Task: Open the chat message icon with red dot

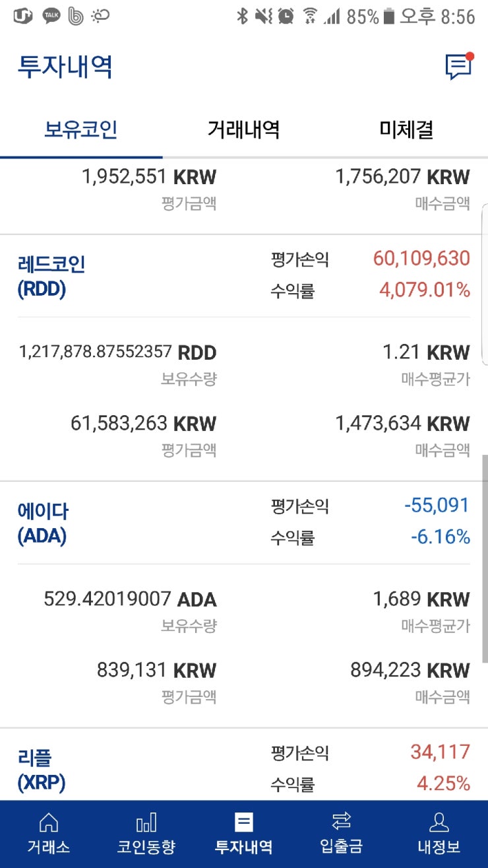Action: point(459,66)
